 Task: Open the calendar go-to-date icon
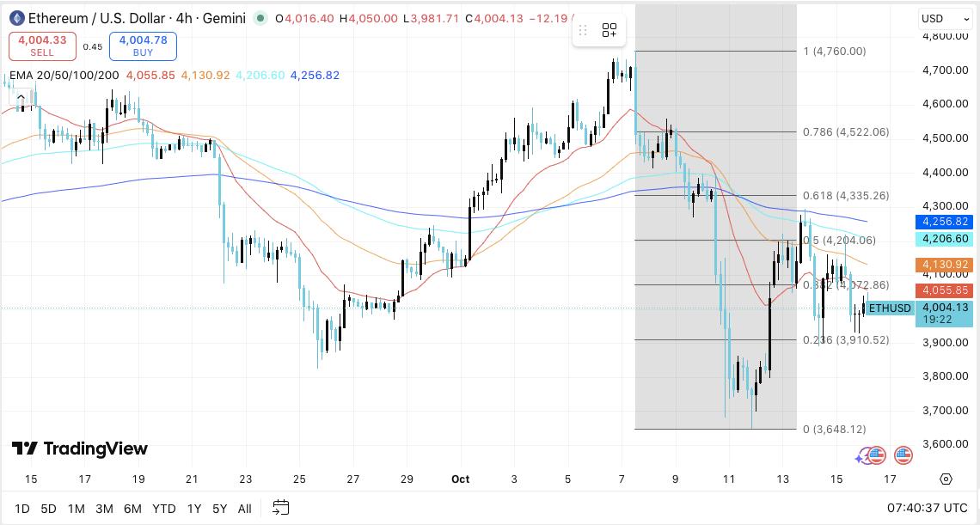pos(280,508)
